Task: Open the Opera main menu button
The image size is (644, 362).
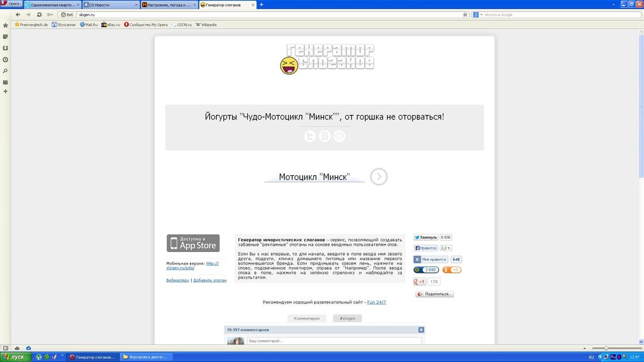Action: (x=11, y=4)
